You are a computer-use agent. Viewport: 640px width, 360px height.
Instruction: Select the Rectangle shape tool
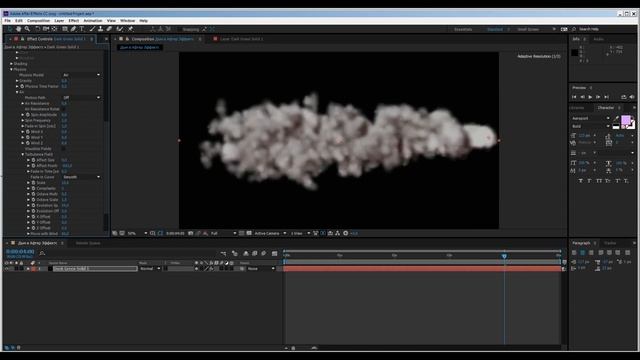point(65,29)
